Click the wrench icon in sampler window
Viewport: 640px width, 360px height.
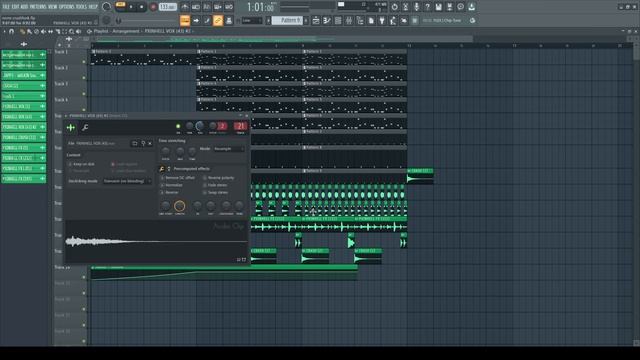[x=85, y=128]
